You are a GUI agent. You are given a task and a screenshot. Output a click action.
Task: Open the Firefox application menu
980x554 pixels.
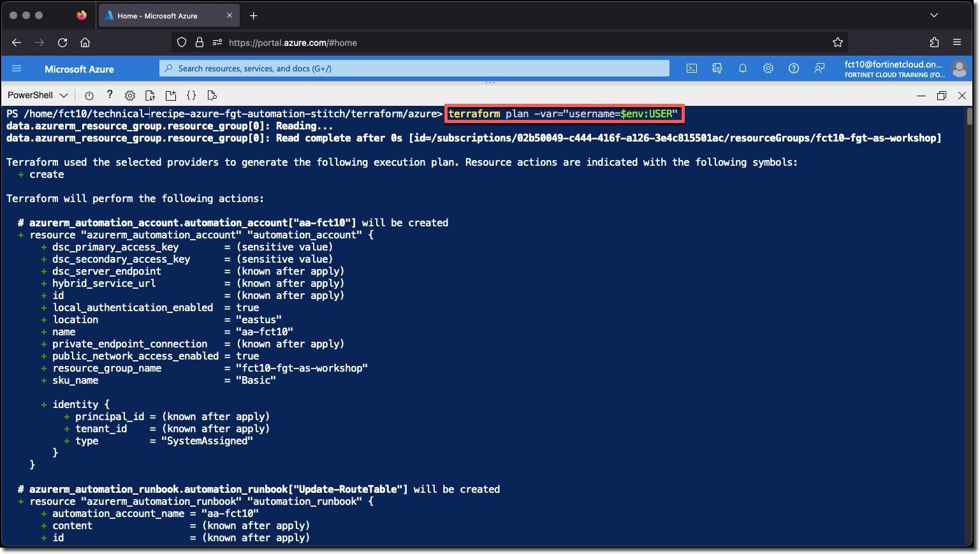point(957,42)
